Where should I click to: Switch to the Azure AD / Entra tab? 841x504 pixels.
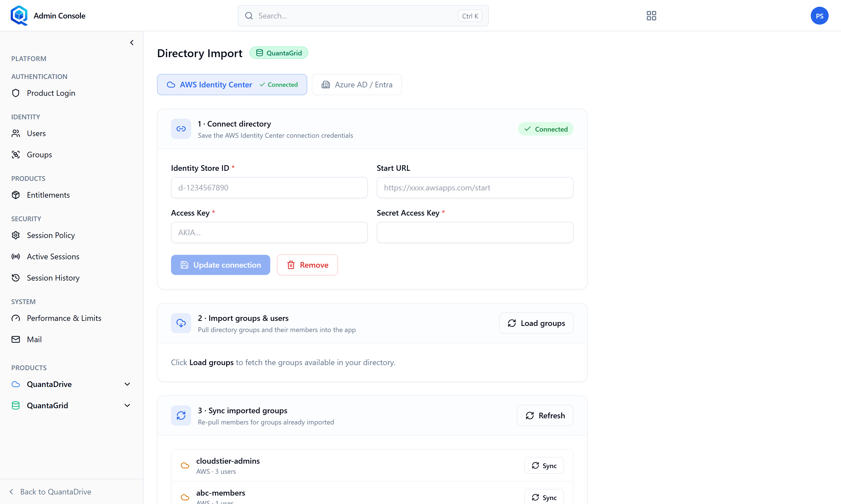click(357, 85)
